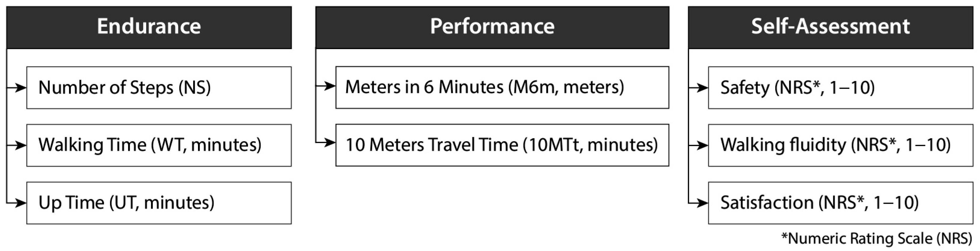Click the Performance header box
Image resolution: width=980 pixels, height=251 pixels.
492,27
